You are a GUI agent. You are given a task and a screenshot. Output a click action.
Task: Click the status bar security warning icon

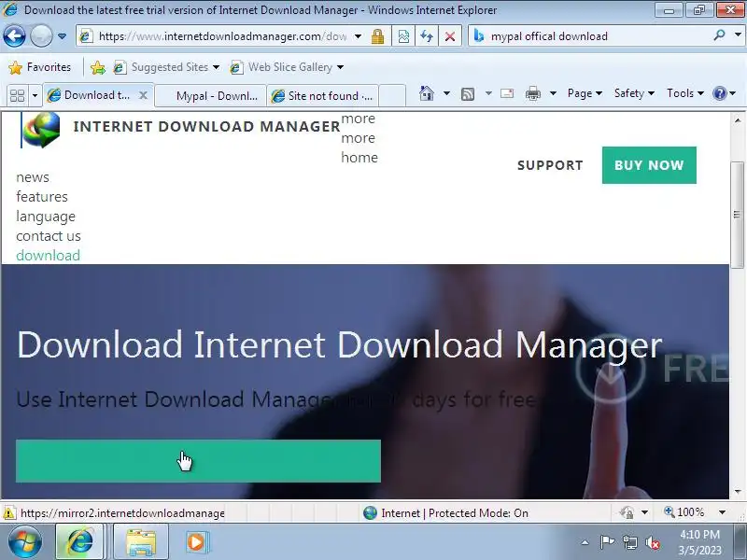click(9, 512)
